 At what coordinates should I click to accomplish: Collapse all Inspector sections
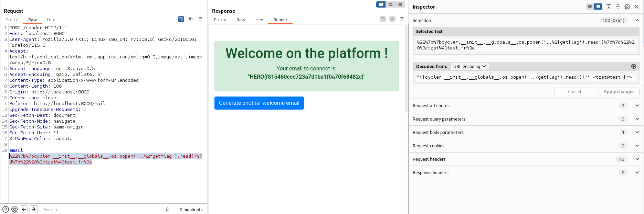coord(618,7)
